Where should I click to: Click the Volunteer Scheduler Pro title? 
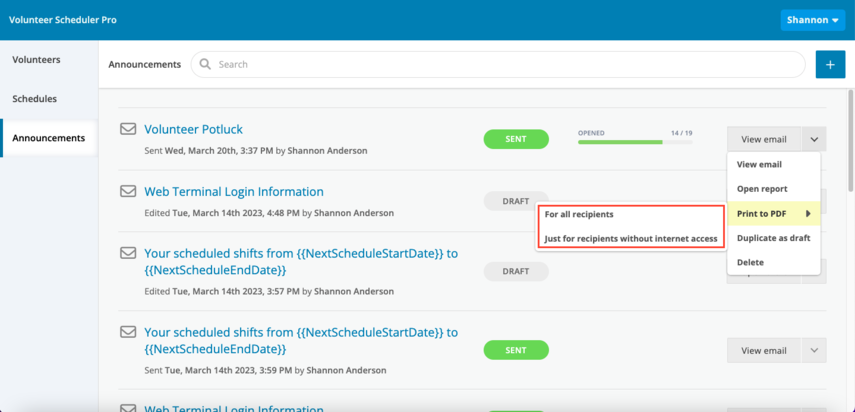tap(63, 20)
